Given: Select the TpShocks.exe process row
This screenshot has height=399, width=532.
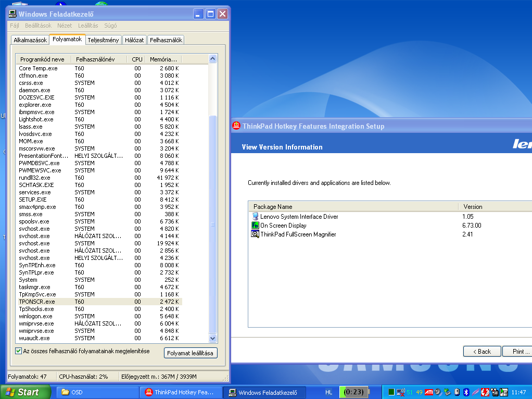Looking at the screenshot, I should click(x=100, y=309).
